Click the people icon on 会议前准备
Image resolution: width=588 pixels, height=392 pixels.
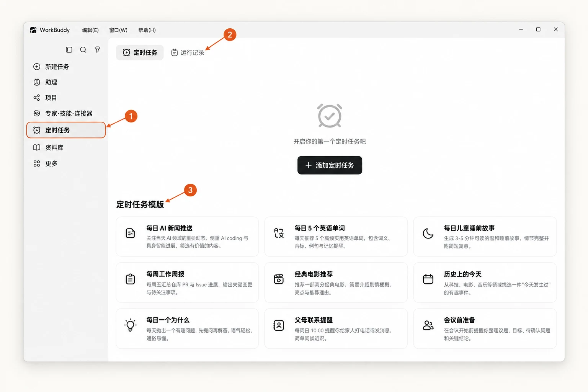tap(428, 325)
